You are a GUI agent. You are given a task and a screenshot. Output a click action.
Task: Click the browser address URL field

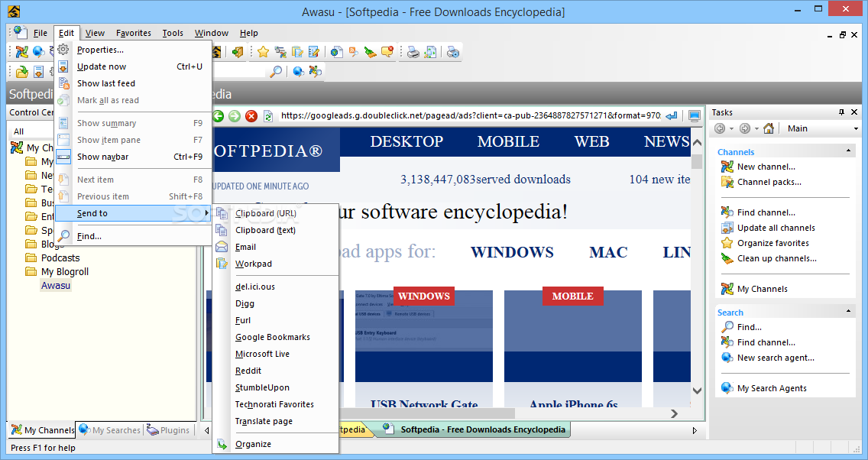[471, 115]
